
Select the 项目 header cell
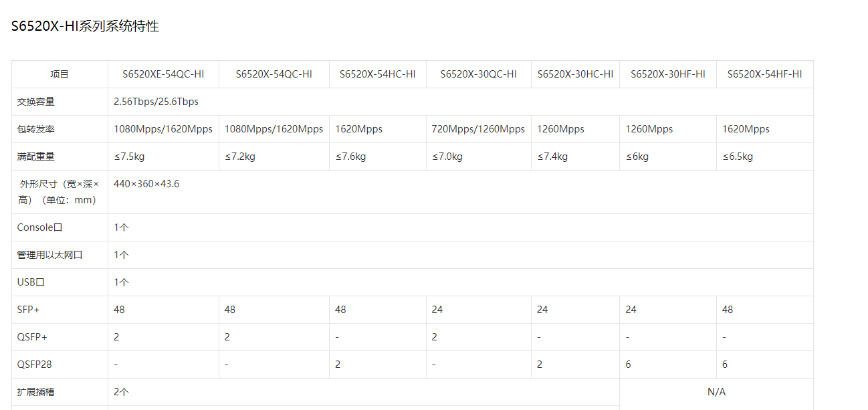point(60,74)
